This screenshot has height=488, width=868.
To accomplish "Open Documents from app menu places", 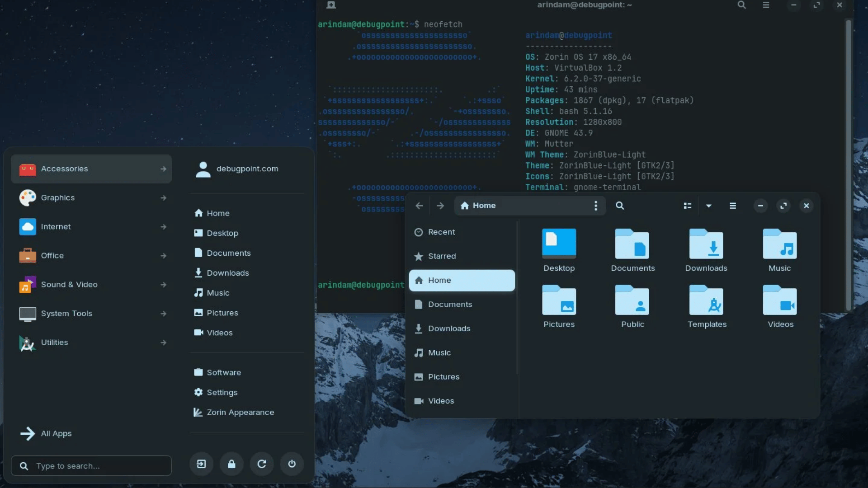I will [x=222, y=253].
